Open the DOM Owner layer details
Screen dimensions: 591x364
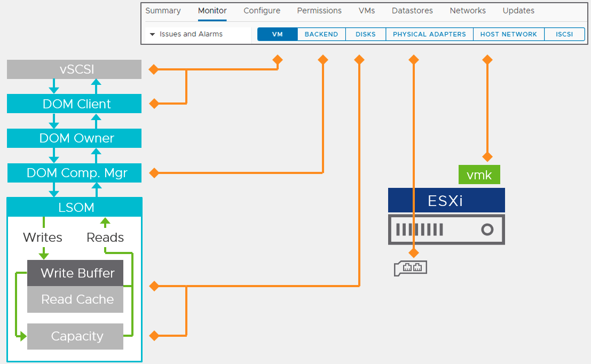tap(74, 138)
